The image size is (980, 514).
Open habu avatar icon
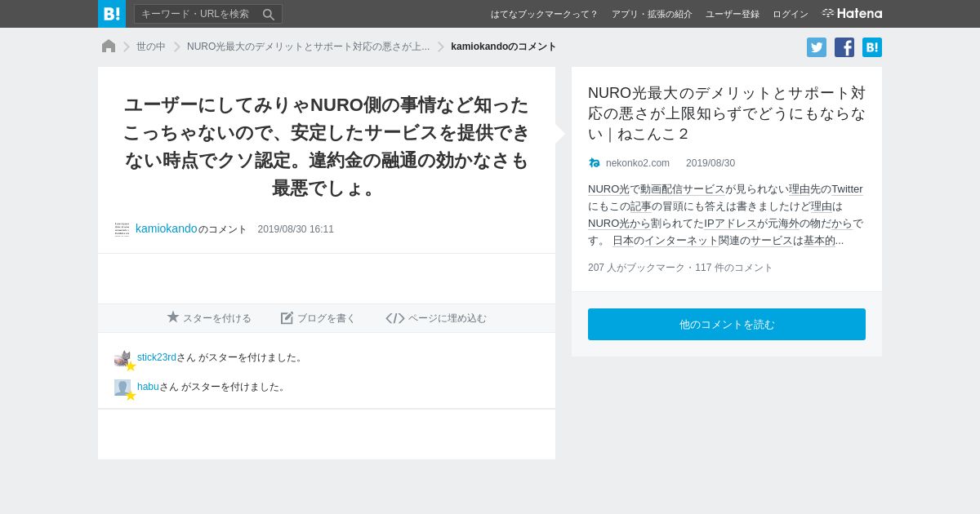pos(123,388)
